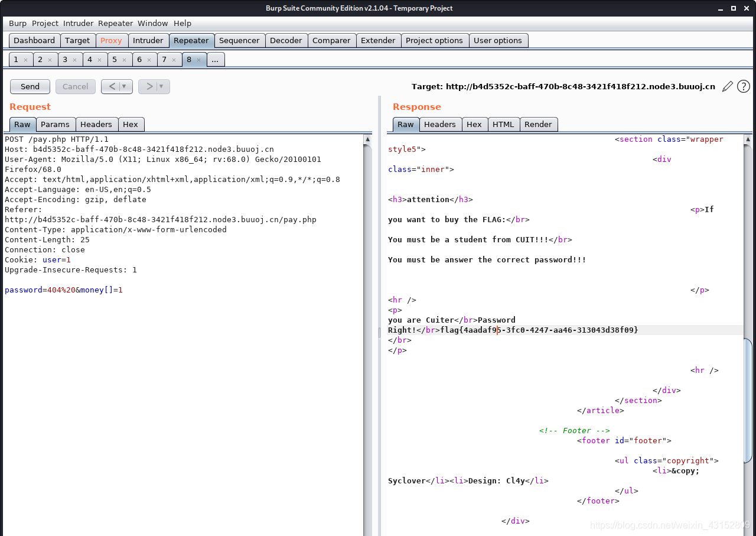This screenshot has height=536, width=756.
Task: Show response Headers view
Action: point(440,124)
